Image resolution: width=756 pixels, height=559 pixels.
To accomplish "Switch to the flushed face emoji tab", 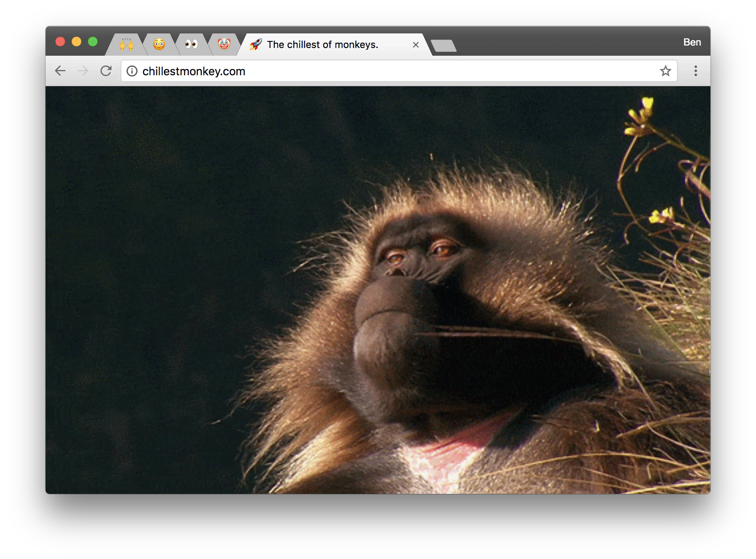I will coord(159,44).
